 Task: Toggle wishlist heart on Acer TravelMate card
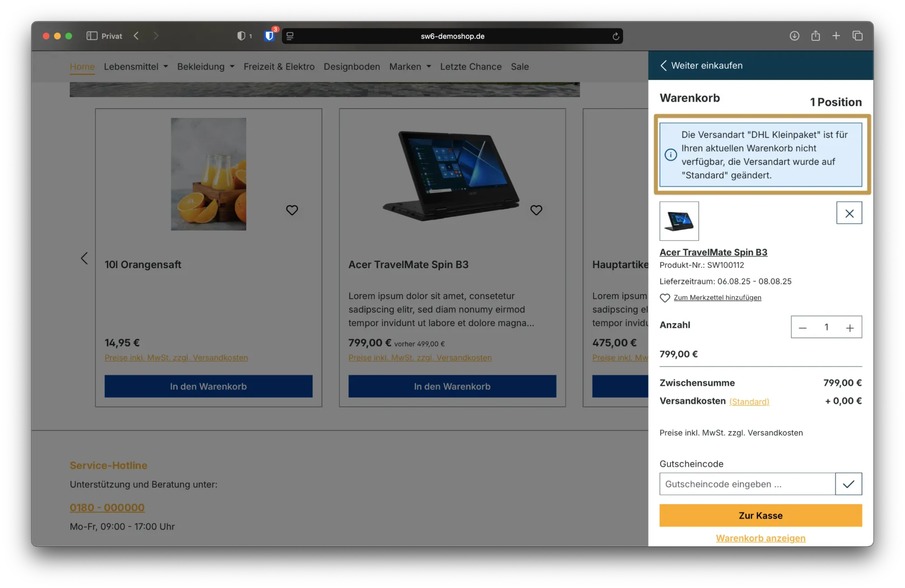click(536, 210)
